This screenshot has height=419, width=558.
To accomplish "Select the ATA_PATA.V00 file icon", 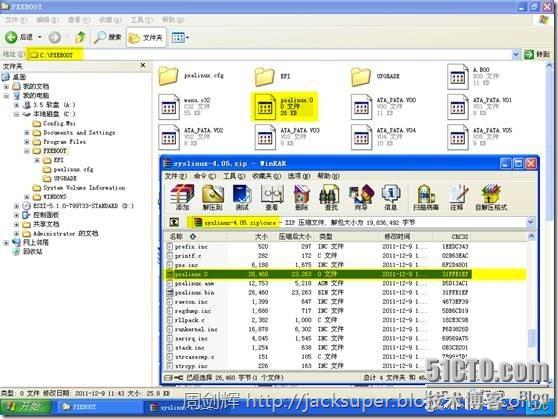I will 361,107.
